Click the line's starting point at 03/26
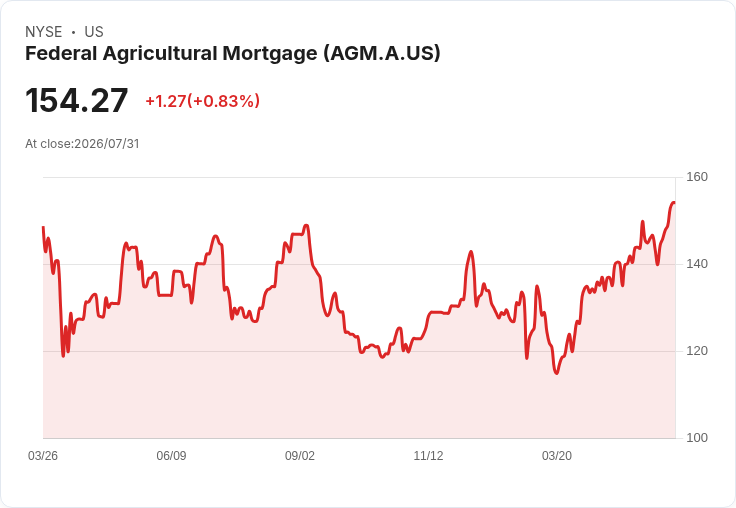This screenshot has height=508, width=736. click(43, 227)
